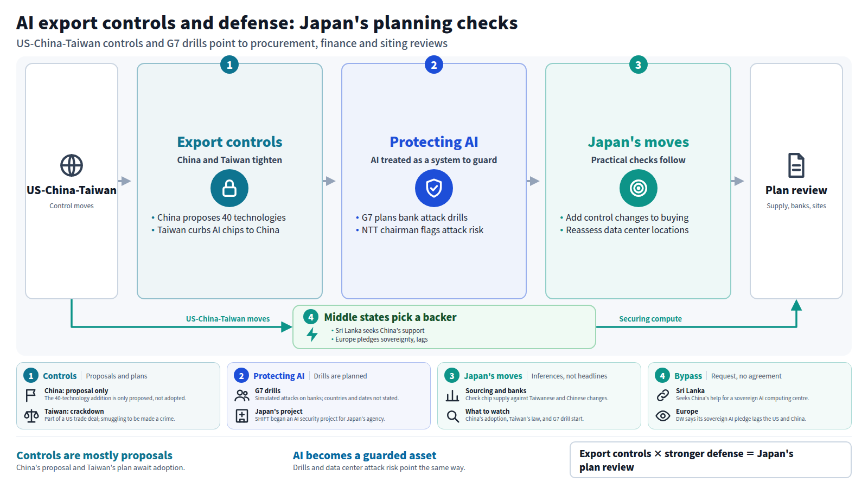Click the chain link icon beside Sri Lanka

pos(663,395)
